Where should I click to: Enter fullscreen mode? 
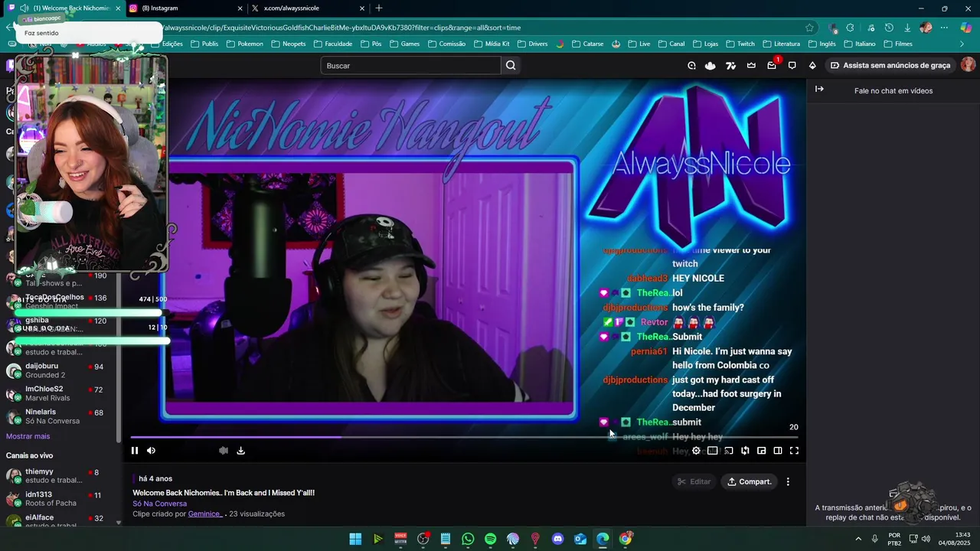[794, 451]
